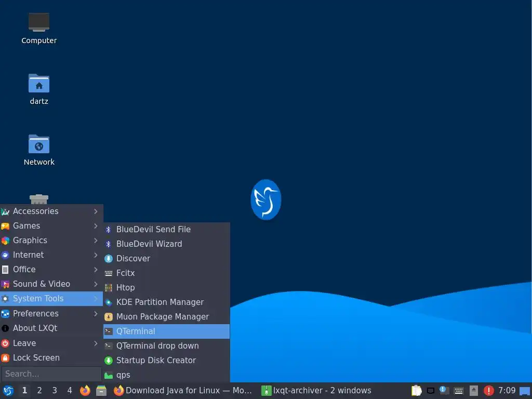532x399 pixels.
Task: Activate Download Java for Linux Firefox task
Action: pos(183,391)
